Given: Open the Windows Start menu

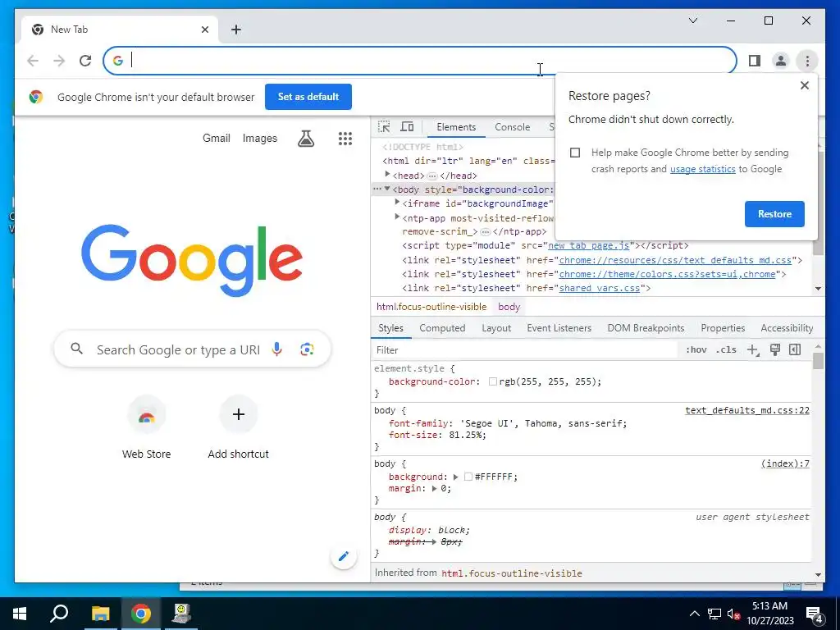Looking at the screenshot, I should [x=20, y=614].
